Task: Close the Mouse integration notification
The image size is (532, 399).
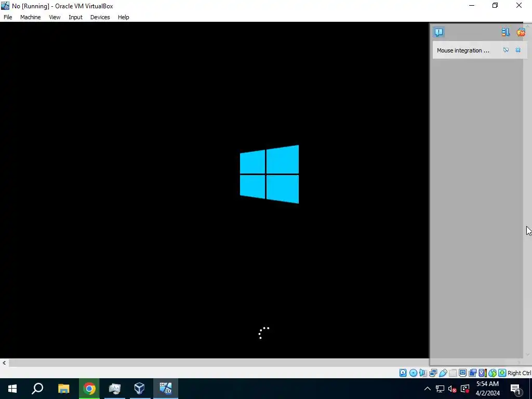Action: (518, 50)
